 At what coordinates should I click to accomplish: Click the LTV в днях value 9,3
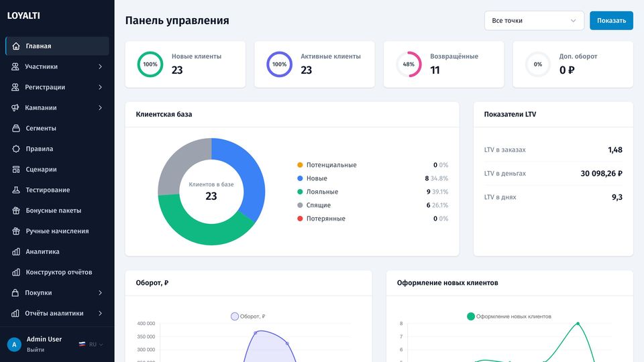point(617,197)
